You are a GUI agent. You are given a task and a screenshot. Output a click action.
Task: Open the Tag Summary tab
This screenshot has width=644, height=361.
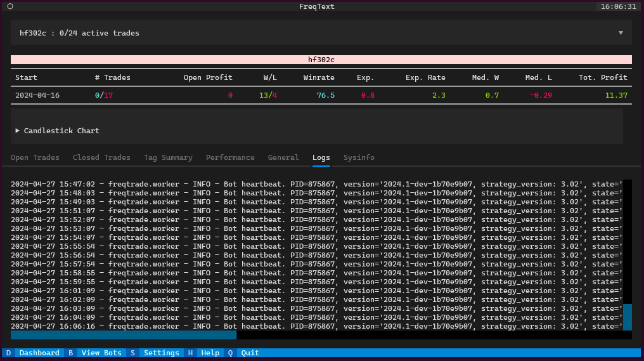[x=168, y=157]
